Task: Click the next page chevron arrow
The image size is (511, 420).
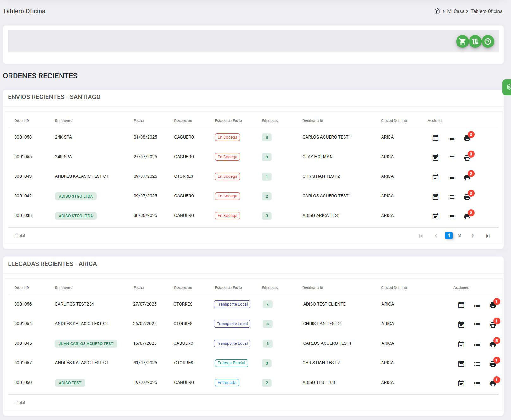Action: tap(473, 236)
